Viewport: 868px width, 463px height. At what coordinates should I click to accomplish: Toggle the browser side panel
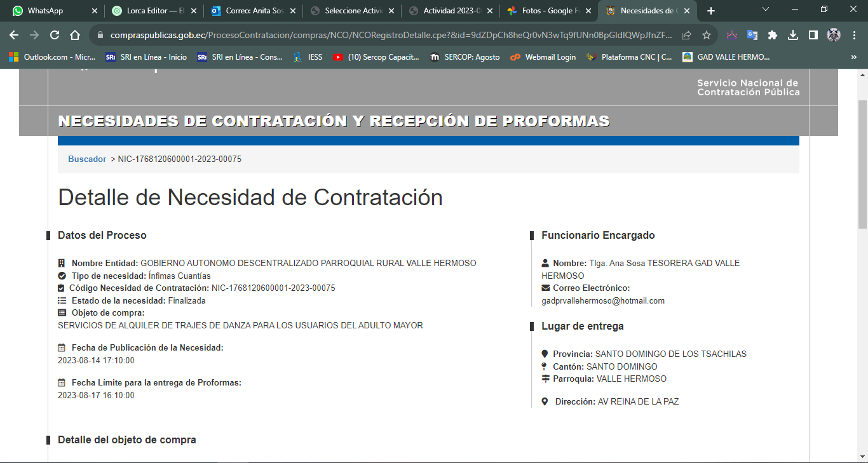(813, 36)
